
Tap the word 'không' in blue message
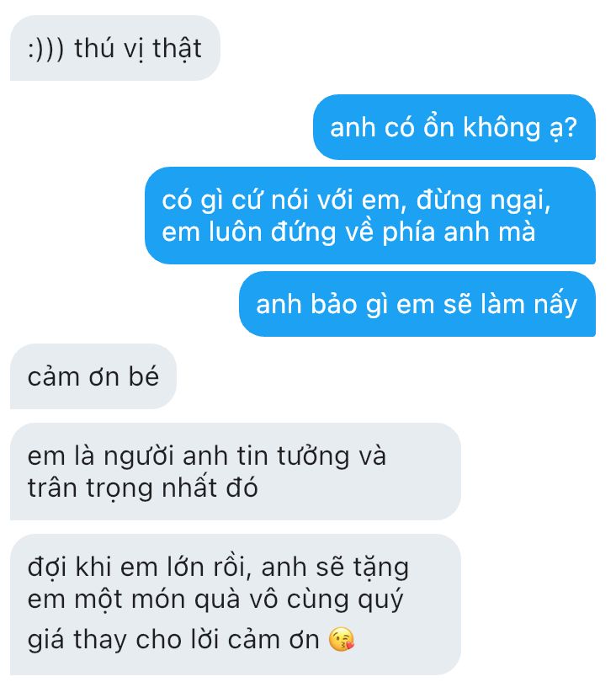(501, 127)
